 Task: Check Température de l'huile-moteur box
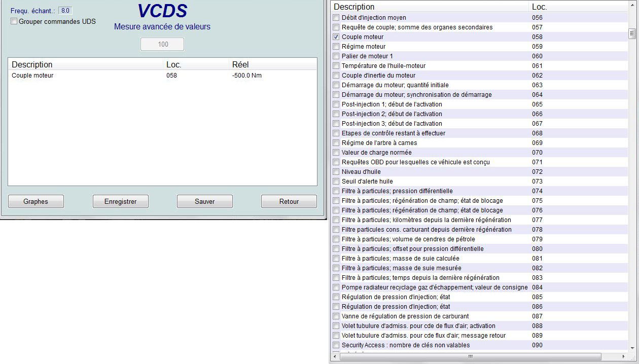point(336,66)
